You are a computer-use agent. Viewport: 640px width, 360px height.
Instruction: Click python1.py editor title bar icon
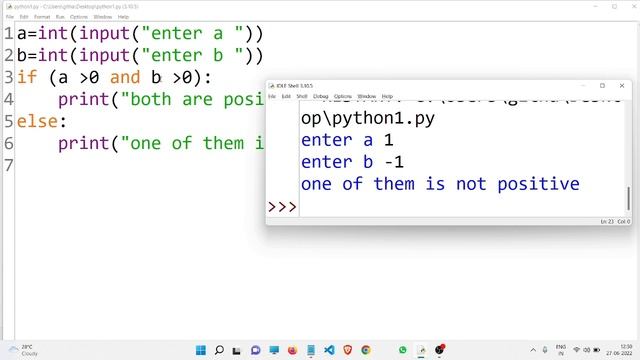9,7
